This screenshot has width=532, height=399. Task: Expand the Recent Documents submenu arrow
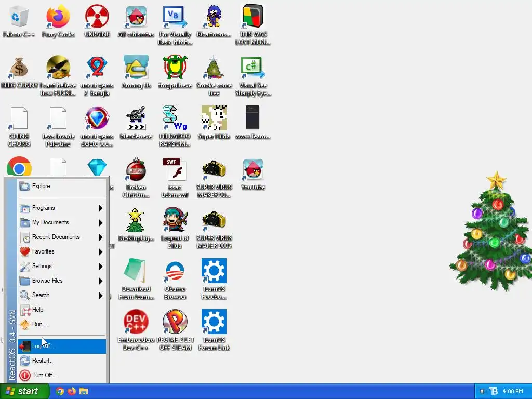(100, 237)
